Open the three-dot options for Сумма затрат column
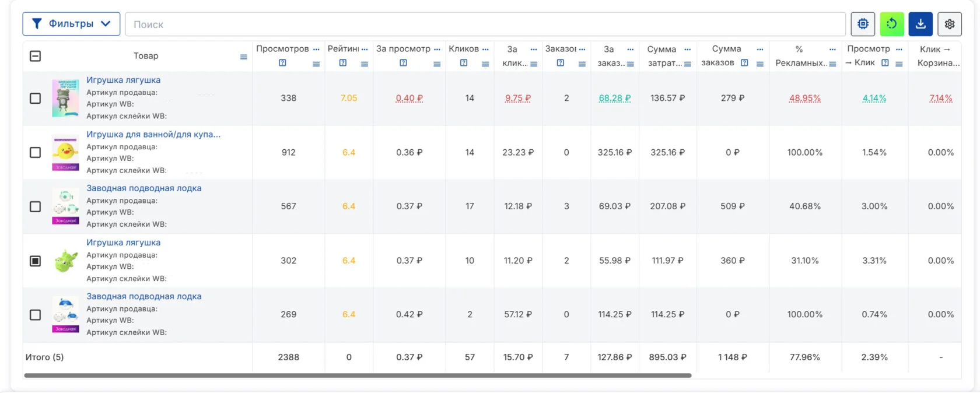Image resolution: width=980 pixels, height=393 pixels. pos(687,50)
